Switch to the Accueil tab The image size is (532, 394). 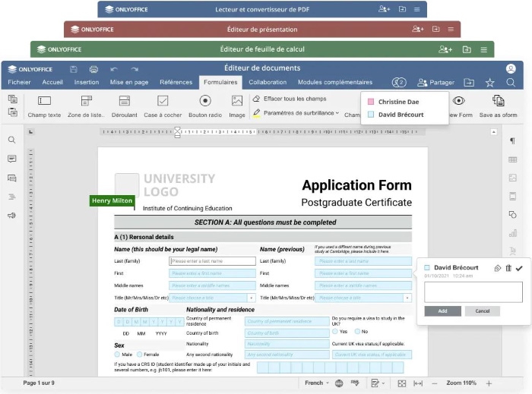tap(52, 82)
